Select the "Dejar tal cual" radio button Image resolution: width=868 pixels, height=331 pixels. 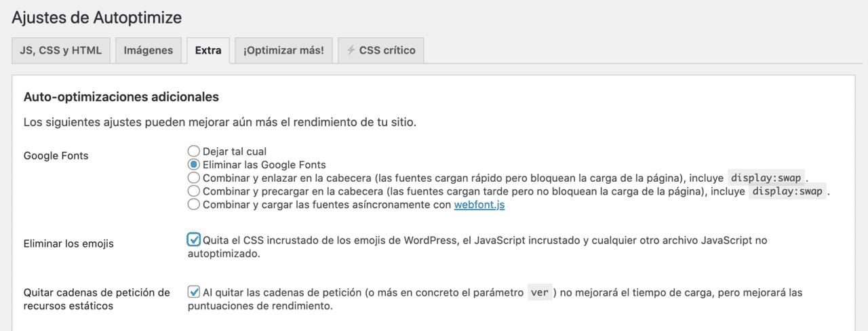(x=193, y=151)
